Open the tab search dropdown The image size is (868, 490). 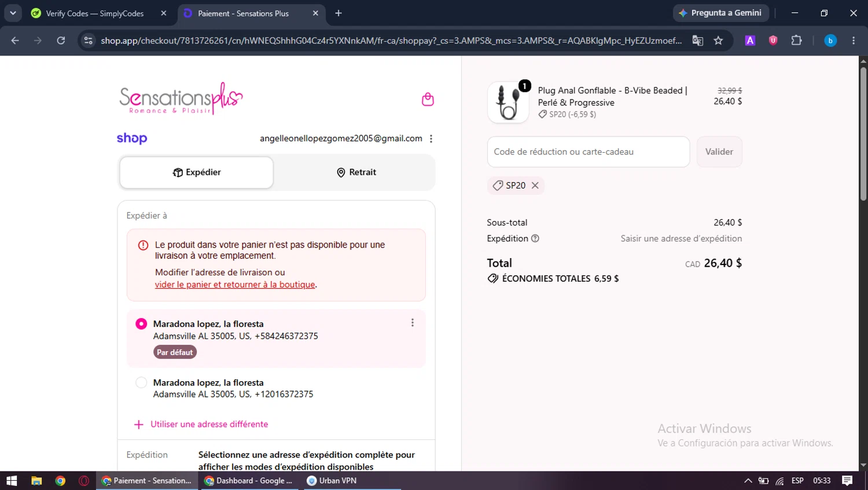tap(13, 13)
